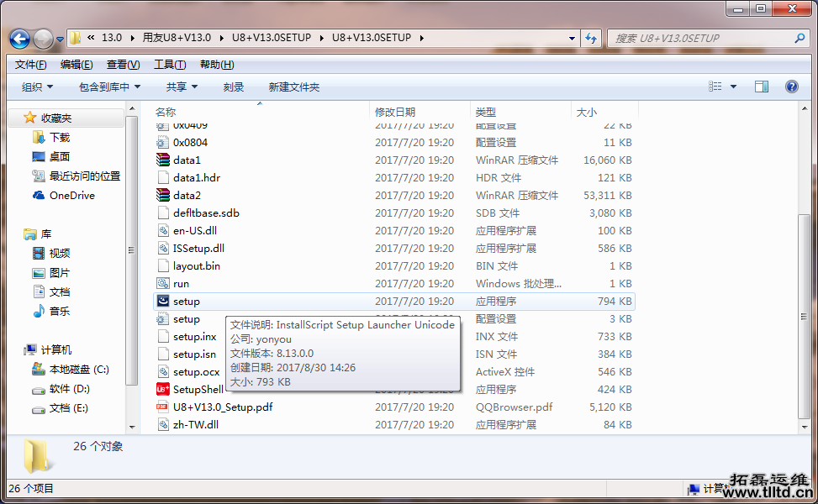Click the data1 WinRAR archive icon
The height and width of the screenshot is (504, 818).
pyautogui.click(x=165, y=160)
